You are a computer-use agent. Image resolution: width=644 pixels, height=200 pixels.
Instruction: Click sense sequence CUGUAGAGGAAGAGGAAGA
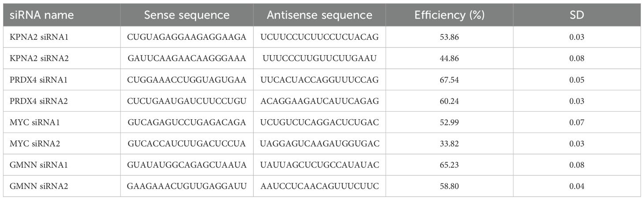click(x=187, y=37)
